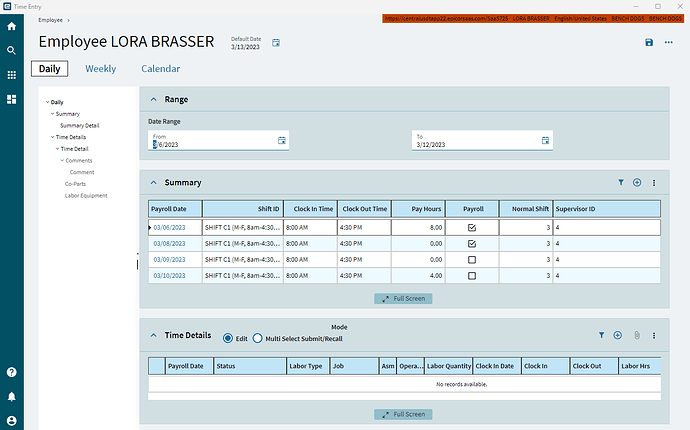Collapse the Daily tree node
The image size is (690, 430).
coord(48,102)
